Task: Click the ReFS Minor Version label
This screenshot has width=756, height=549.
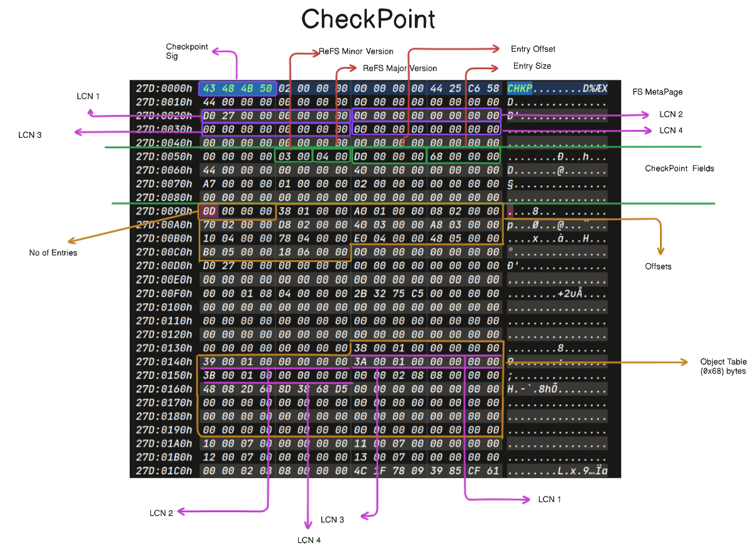Action: coord(356,51)
